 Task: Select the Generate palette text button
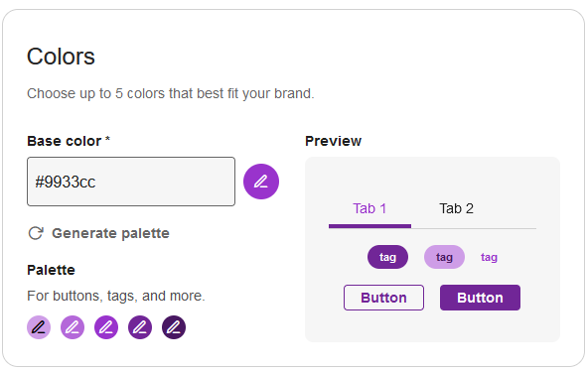(x=110, y=233)
